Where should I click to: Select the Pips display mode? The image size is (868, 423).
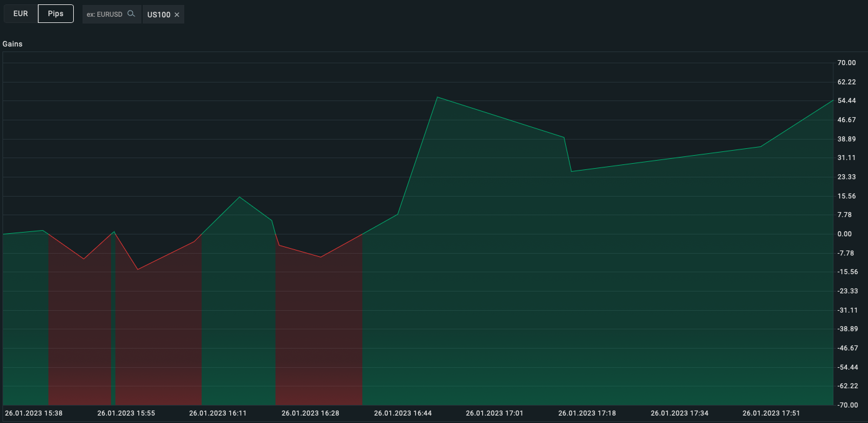click(x=56, y=14)
